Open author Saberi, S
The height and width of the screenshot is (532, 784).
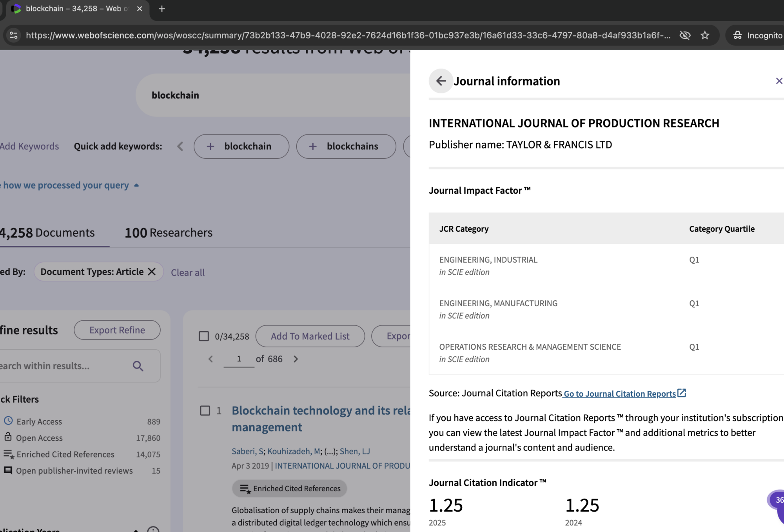[247, 451]
